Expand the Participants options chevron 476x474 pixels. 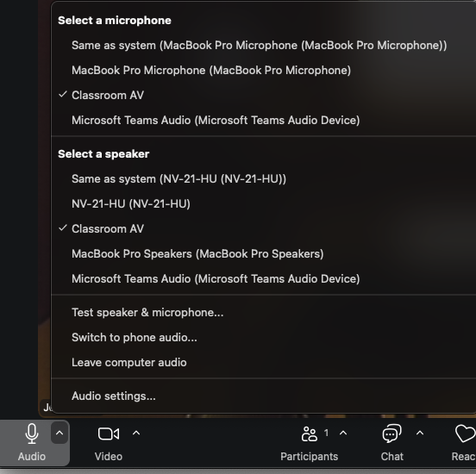(343, 433)
